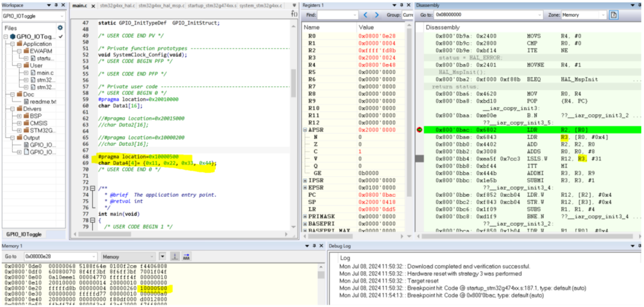Pin the Workspace panel

(56, 5)
